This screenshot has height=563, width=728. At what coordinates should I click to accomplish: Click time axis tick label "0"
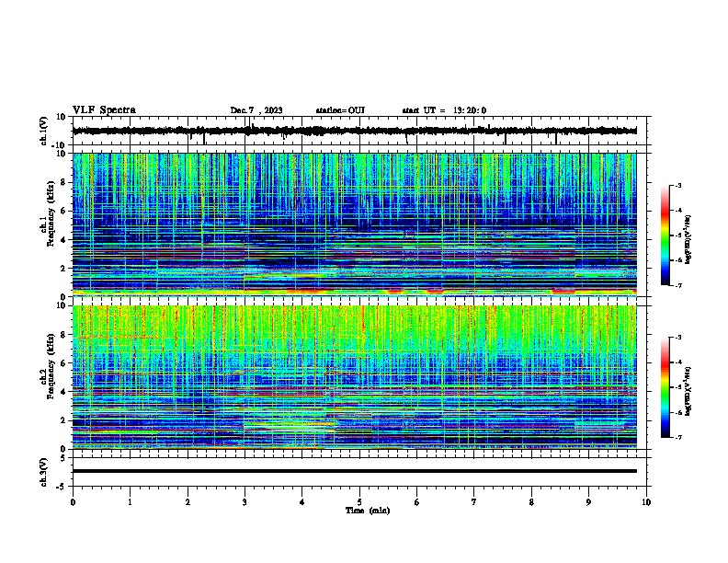(x=73, y=502)
